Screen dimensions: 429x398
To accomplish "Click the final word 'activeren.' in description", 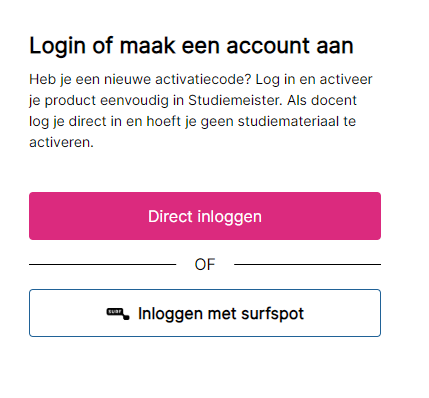I will [x=61, y=142].
